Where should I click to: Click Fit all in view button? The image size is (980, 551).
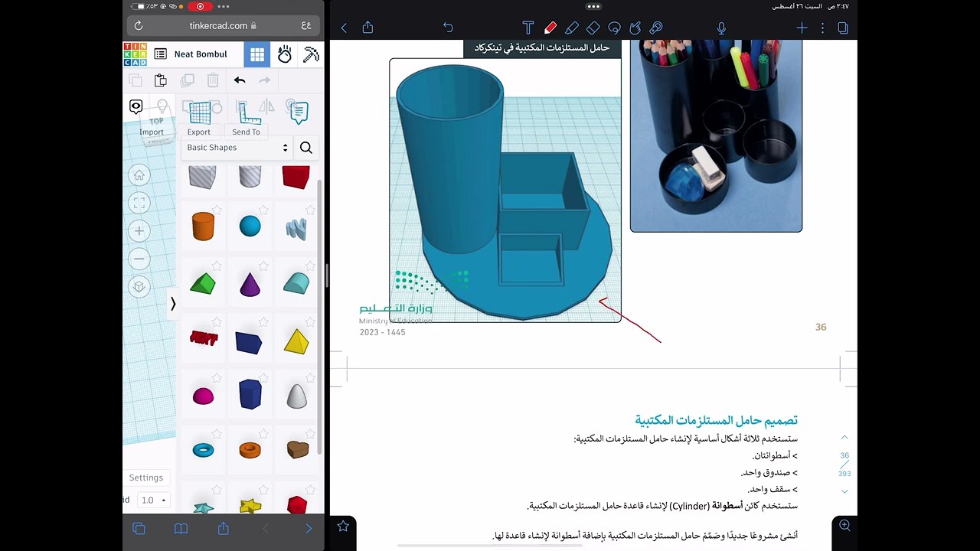point(139,203)
